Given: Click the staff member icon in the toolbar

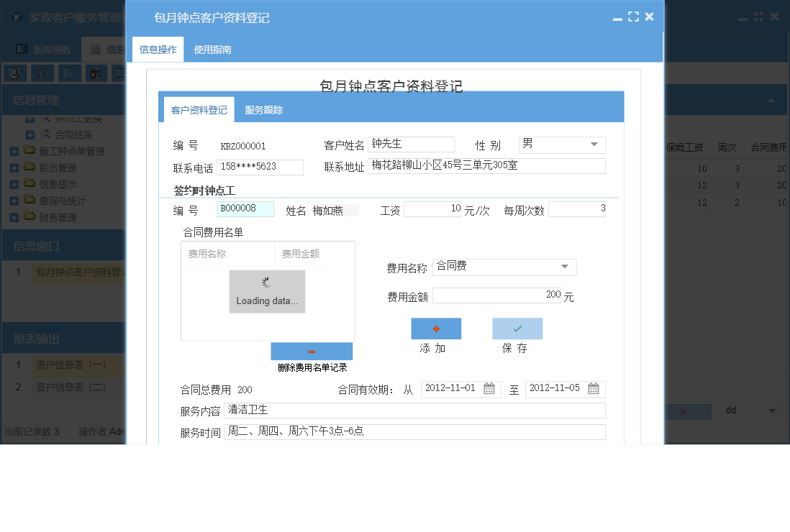Looking at the screenshot, I should coord(95,73).
